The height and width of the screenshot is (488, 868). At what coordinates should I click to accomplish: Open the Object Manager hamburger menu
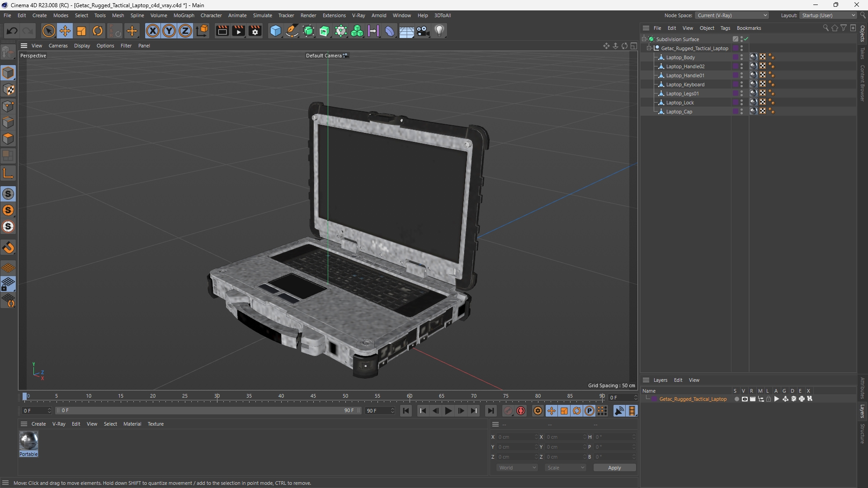click(646, 28)
